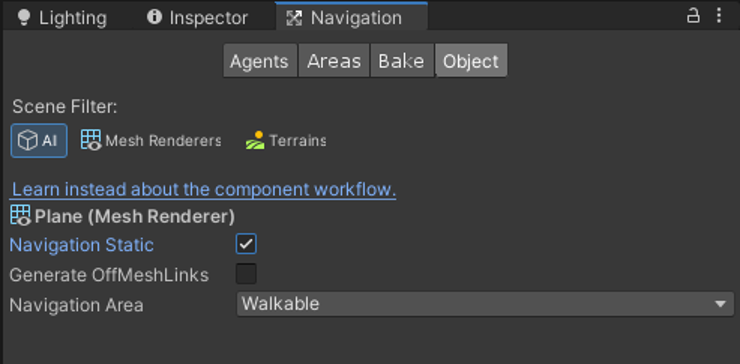Image resolution: width=740 pixels, height=364 pixels.
Task: Click the Mesh Renderers grid-eye icon
Action: point(91,140)
